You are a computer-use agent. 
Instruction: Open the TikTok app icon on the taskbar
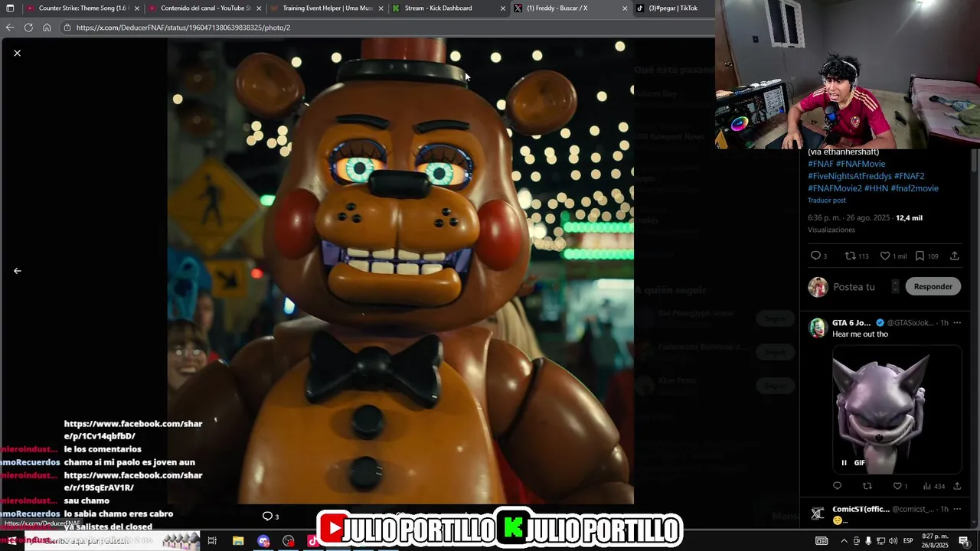click(312, 541)
